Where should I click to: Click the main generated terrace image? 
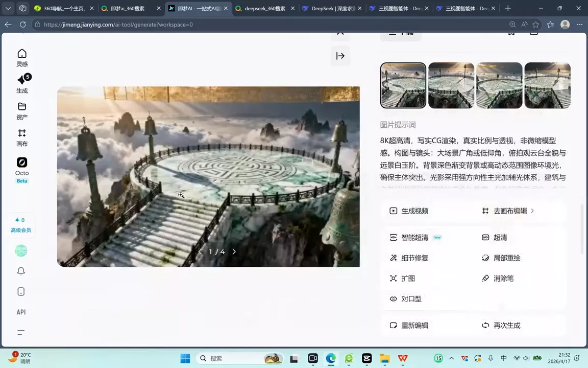[208, 176]
